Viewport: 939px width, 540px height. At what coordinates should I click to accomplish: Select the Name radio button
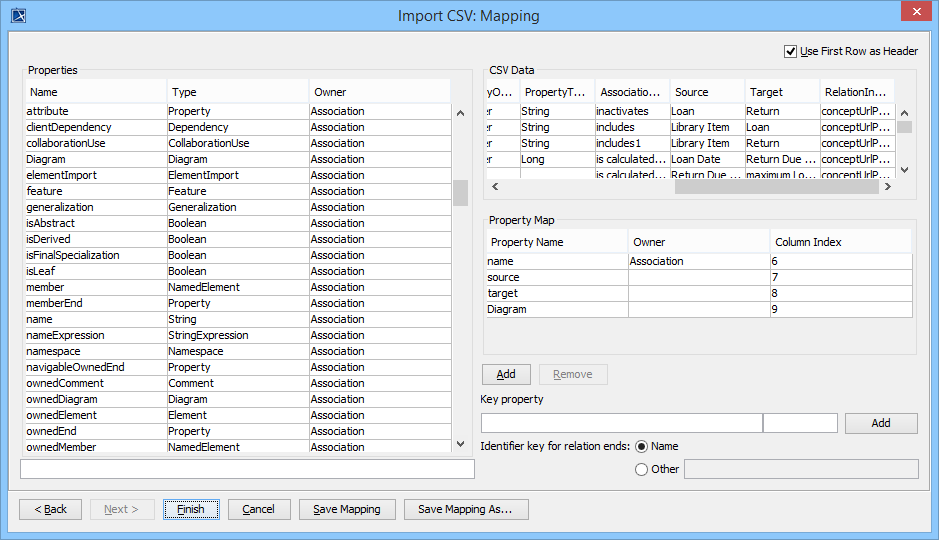pos(641,446)
